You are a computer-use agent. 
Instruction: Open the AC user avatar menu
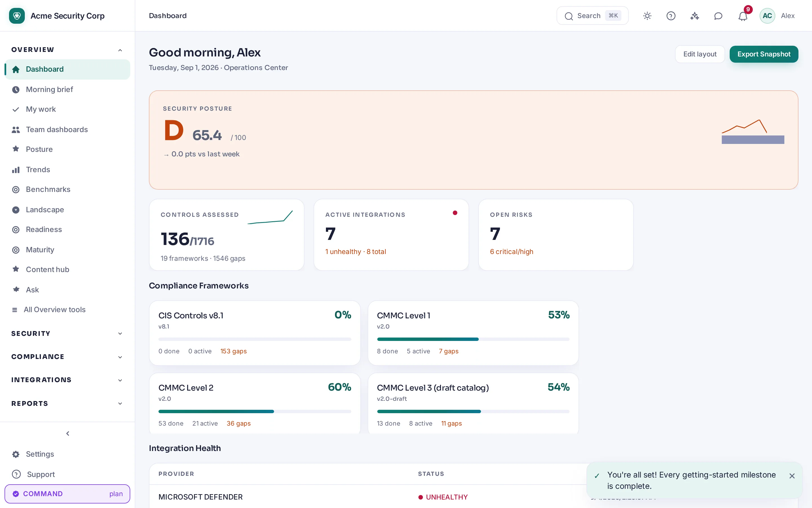tap(767, 16)
